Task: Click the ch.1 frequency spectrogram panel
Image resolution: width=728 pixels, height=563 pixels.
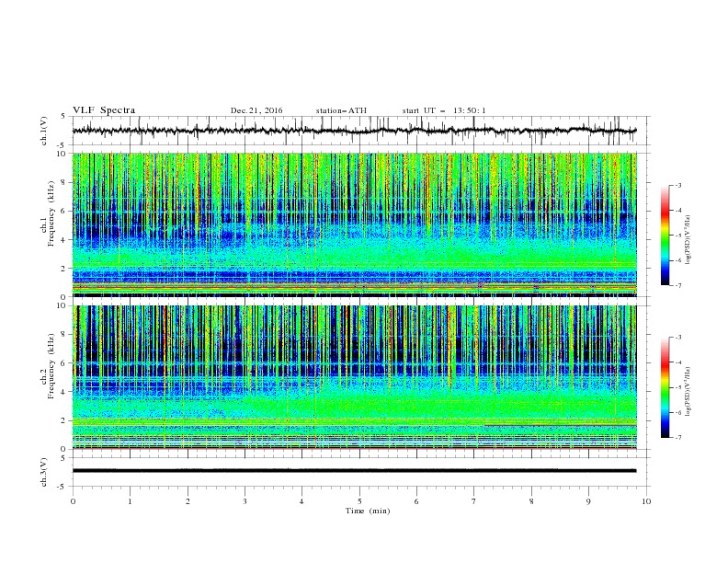Action: click(x=355, y=224)
